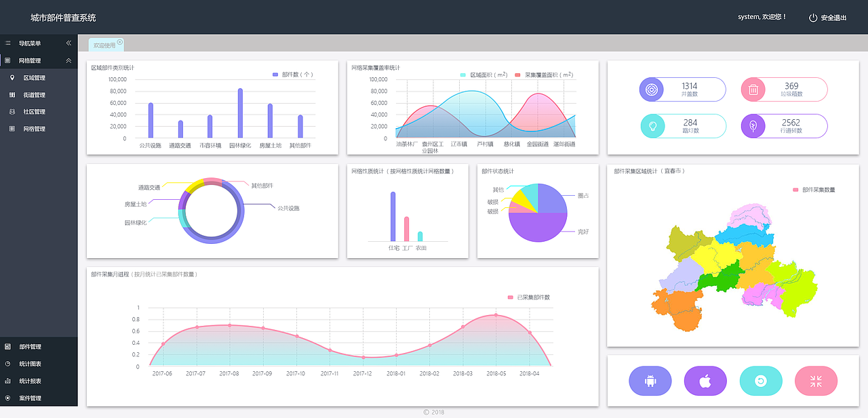868x418 pixels.
Task: Click the 2017-08 data point on line chart
Action: (229, 325)
